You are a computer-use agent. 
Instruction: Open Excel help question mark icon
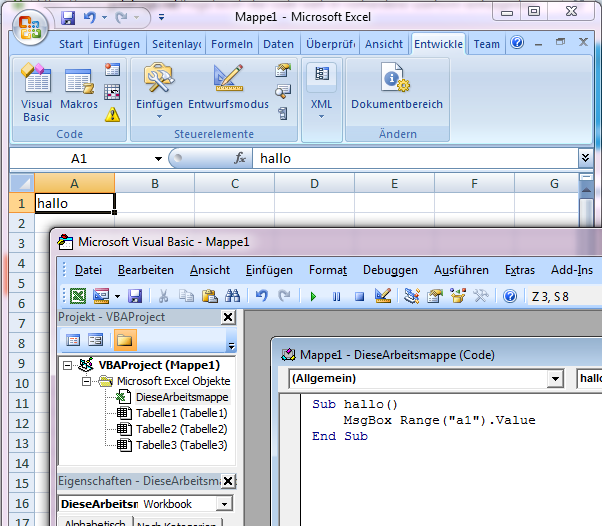tap(517, 42)
